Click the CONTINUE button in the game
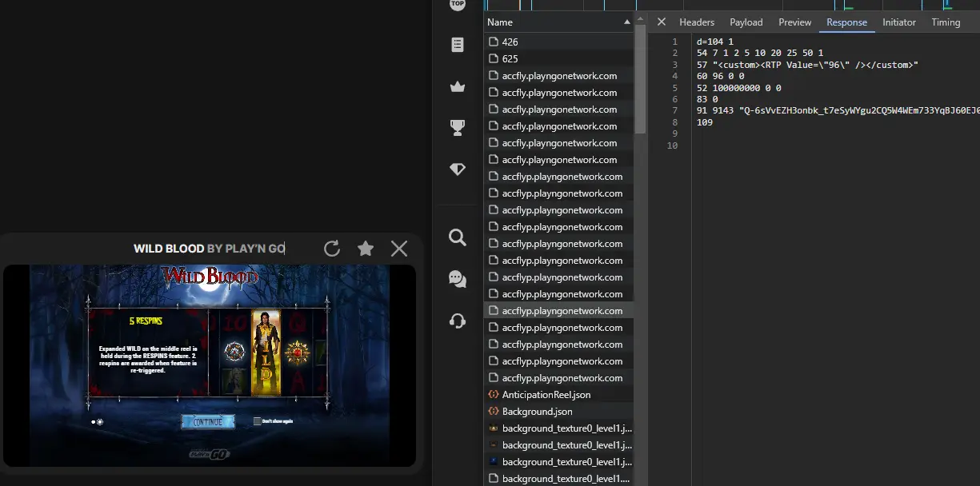Image resolution: width=980 pixels, height=486 pixels. 208,422
